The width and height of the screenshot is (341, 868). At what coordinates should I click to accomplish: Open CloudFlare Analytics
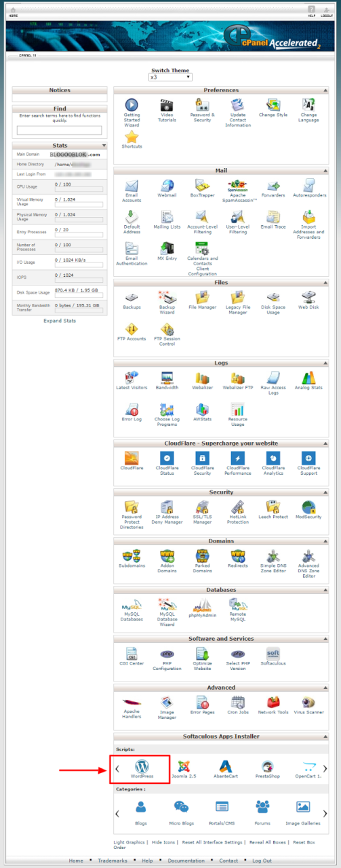pos(273,458)
